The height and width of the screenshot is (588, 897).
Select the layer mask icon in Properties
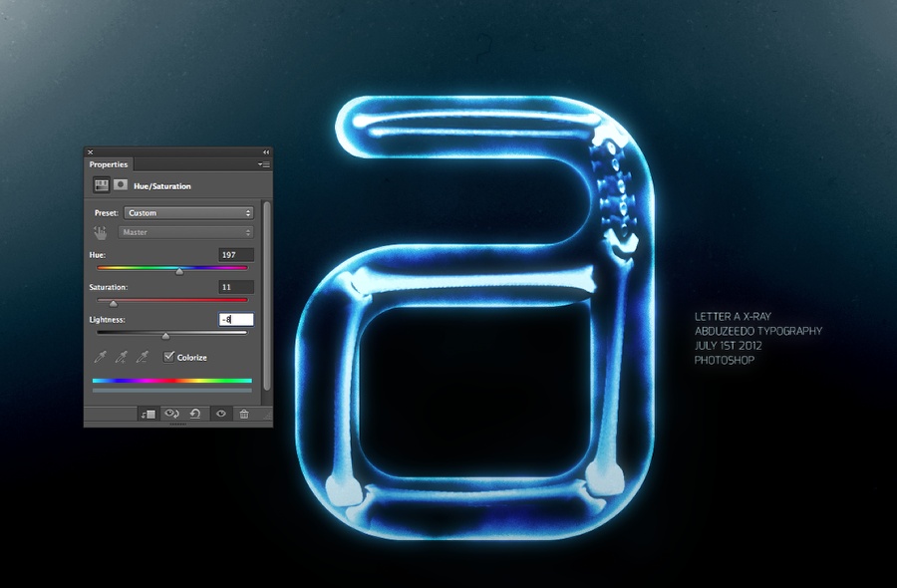click(121, 184)
